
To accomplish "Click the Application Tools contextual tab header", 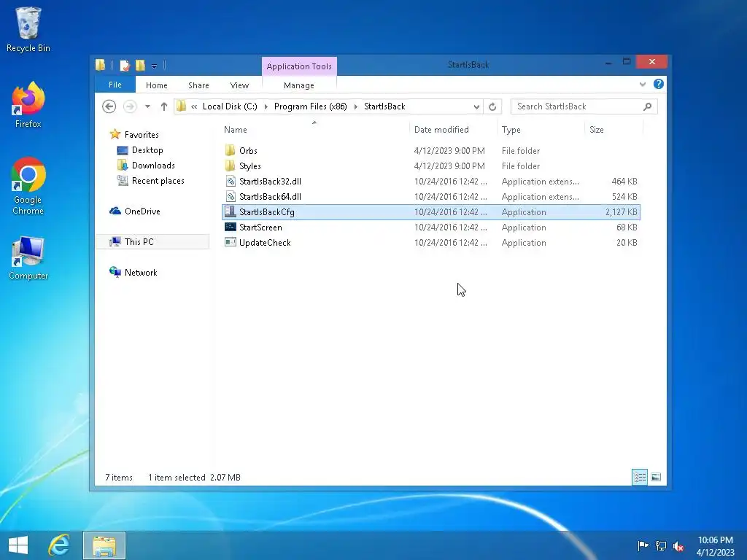I will [299, 66].
